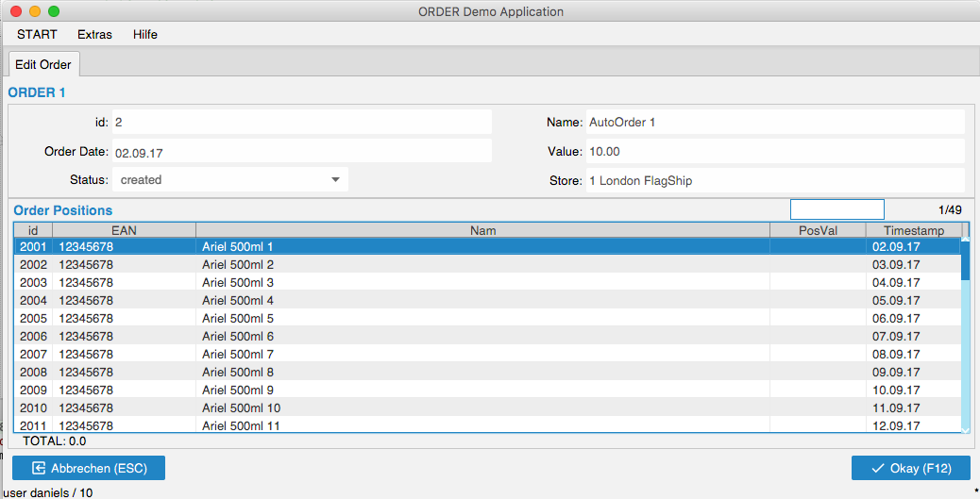This screenshot has width=980, height=499.
Task: Click the checkmark icon on Okay button
Action: [x=877, y=468]
